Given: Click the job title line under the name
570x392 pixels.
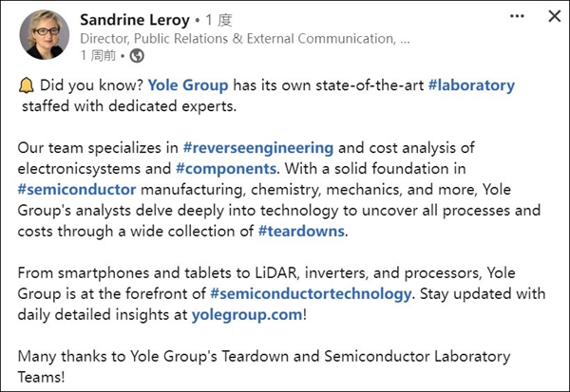Looking at the screenshot, I should pyautogui.click(x=245, y=39).
